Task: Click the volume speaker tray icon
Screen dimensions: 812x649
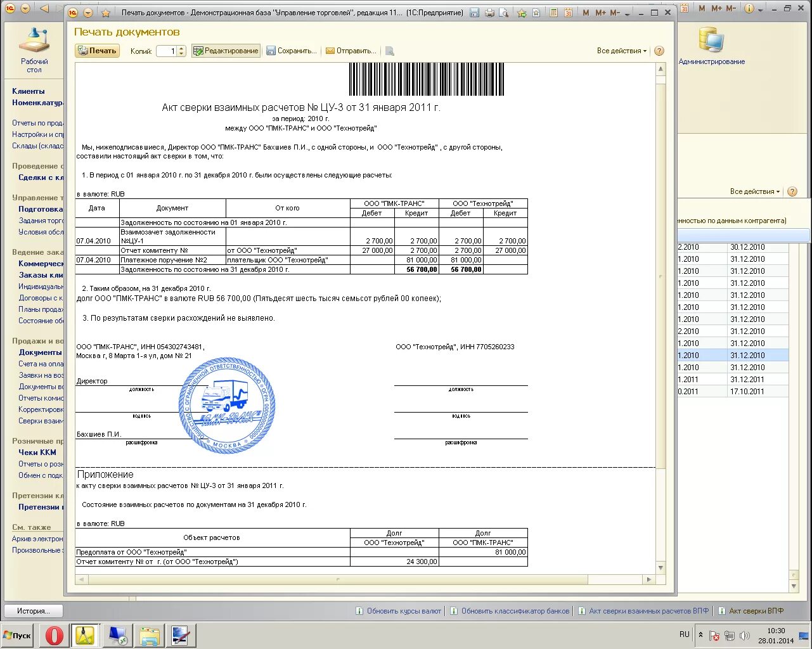Action: tap(745, 636)
